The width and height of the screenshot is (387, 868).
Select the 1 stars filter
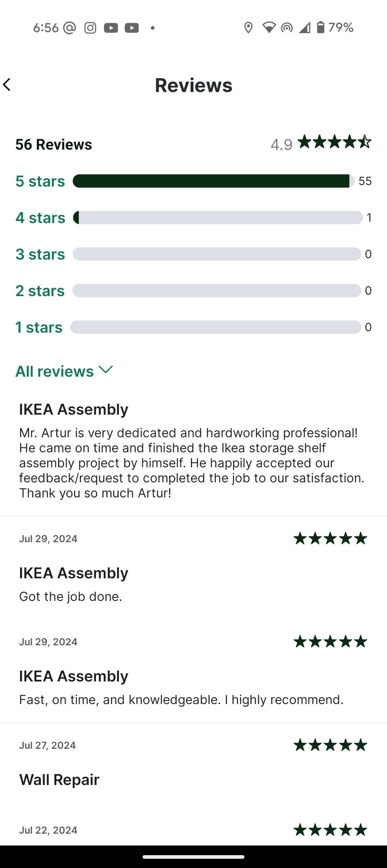point(39,327)
